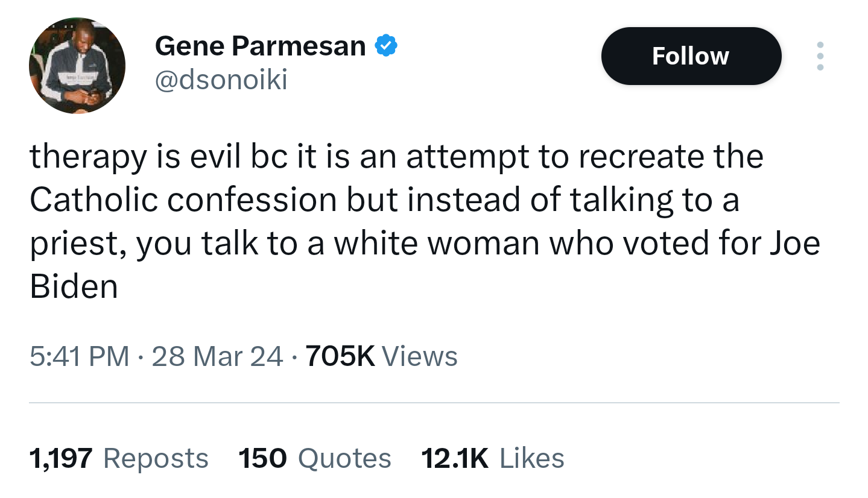Viewport: 868px width, 498px height.
Task: Click the Views label
Action: [420, 356]
